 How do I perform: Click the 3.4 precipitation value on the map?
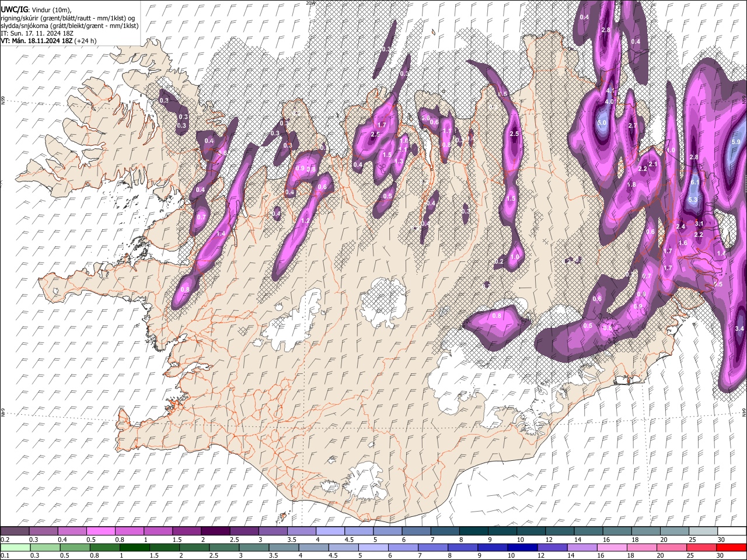(x=739, y=329)
